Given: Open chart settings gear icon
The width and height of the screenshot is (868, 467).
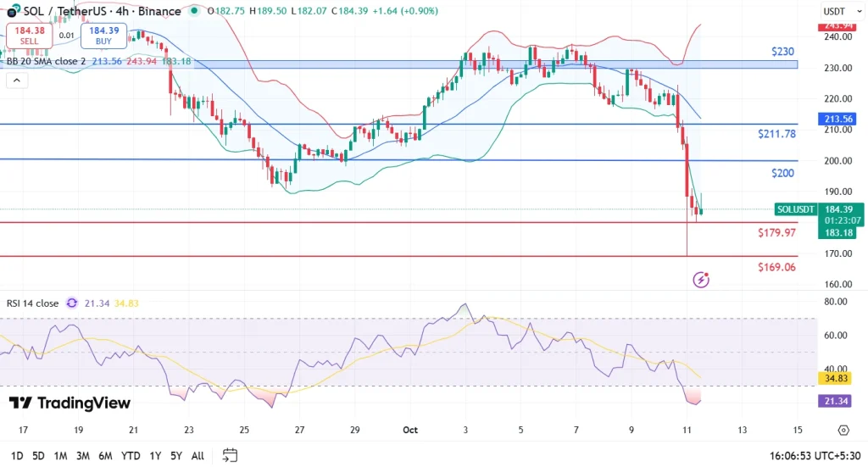Looking at the screenshot, I should pos(843,431).
